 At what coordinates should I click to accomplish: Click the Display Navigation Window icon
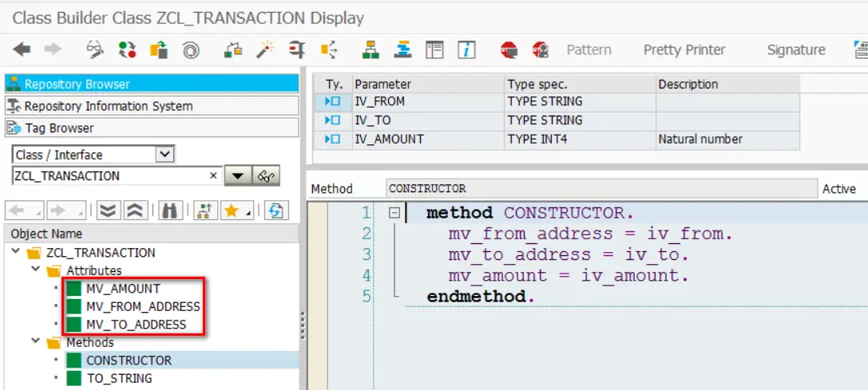tap(402, 49)
